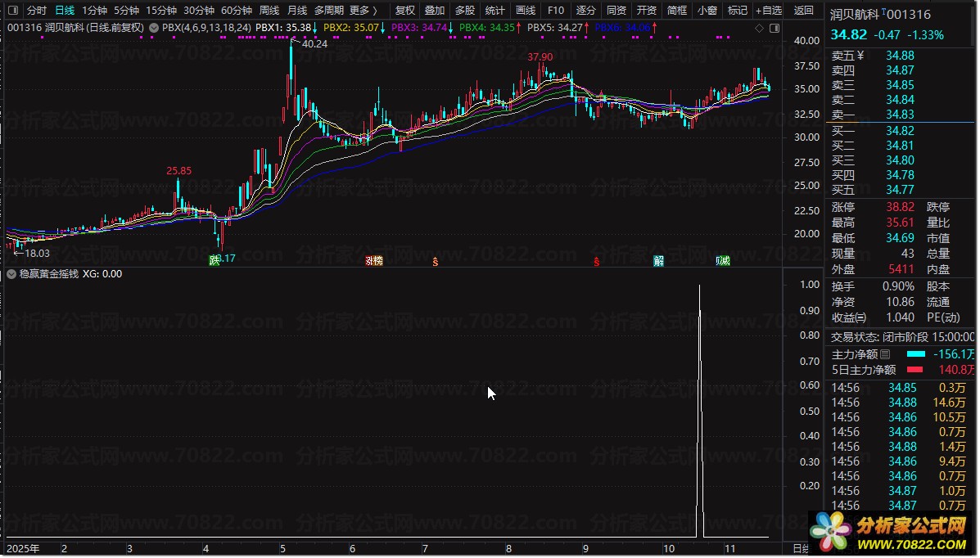Click the PBX1: 35.38 value label
The image size is (980, 558).
283,28
